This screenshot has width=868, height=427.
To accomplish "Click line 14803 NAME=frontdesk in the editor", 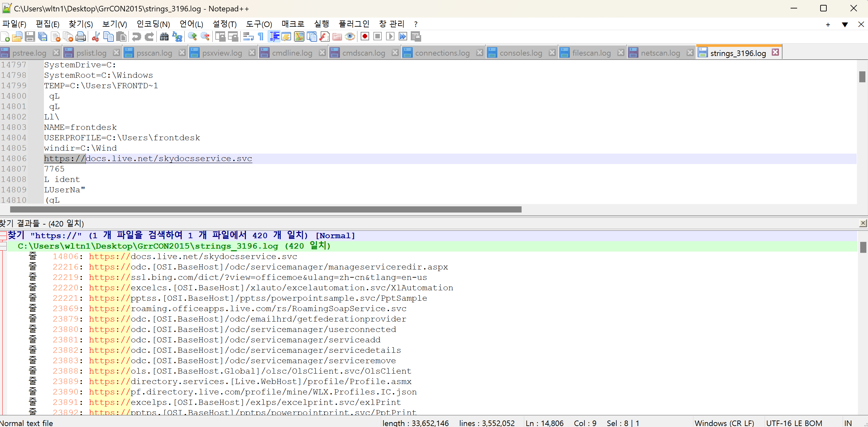I will click(x=80, y=127).
